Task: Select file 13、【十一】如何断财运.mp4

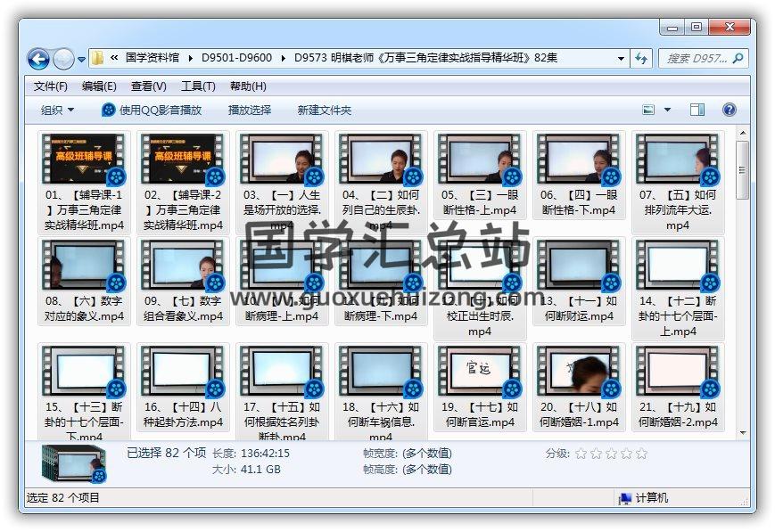Action: tap(579, 281)
